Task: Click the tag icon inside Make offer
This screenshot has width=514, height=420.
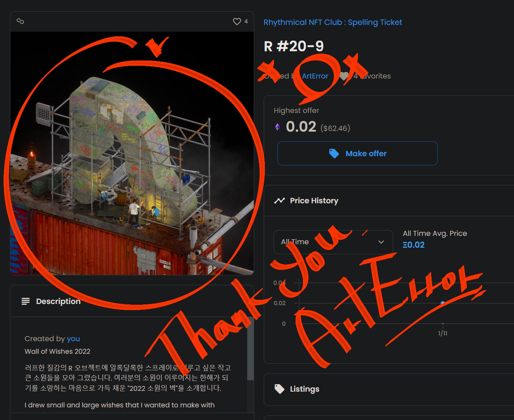Action: click(x=334, y=154)
